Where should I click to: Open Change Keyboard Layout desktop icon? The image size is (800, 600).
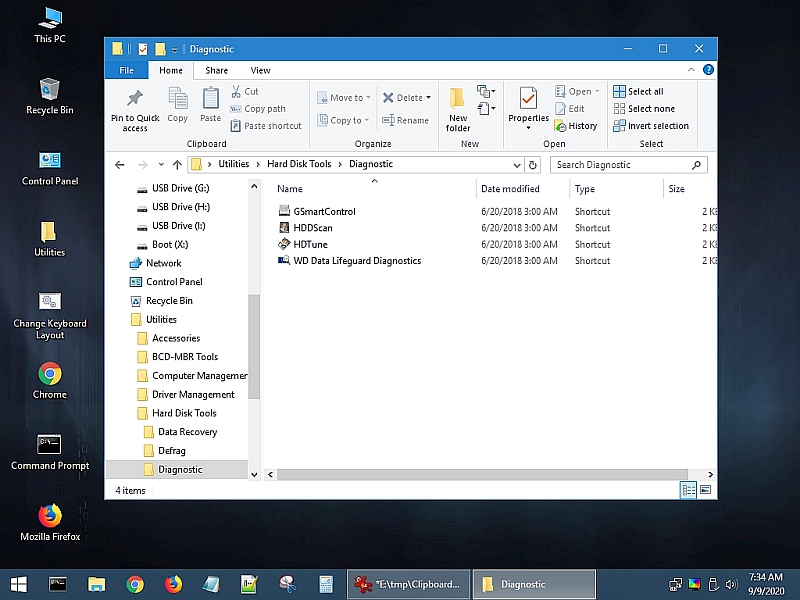pos(49,316)
